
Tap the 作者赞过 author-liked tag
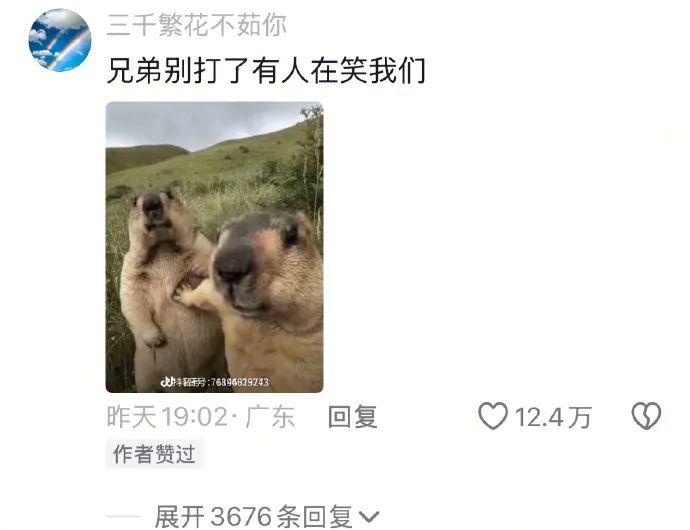[154, 454]
